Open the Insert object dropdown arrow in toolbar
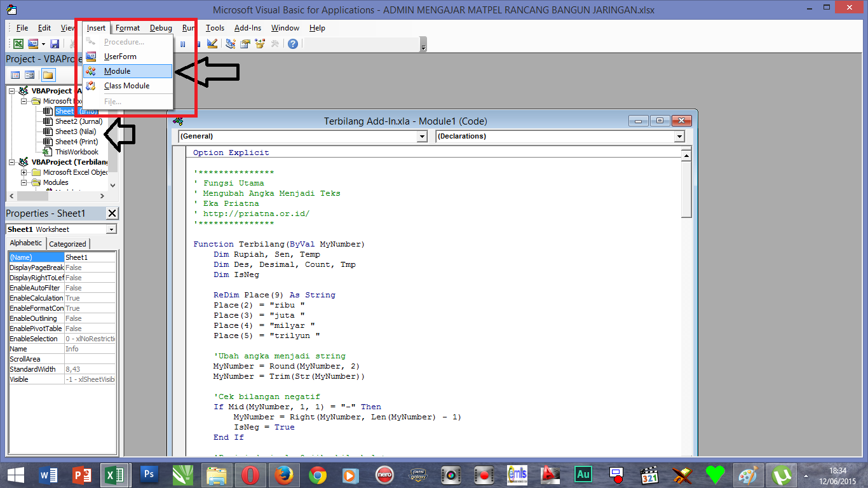Screen dimensions: 868x488 point(43,44)
